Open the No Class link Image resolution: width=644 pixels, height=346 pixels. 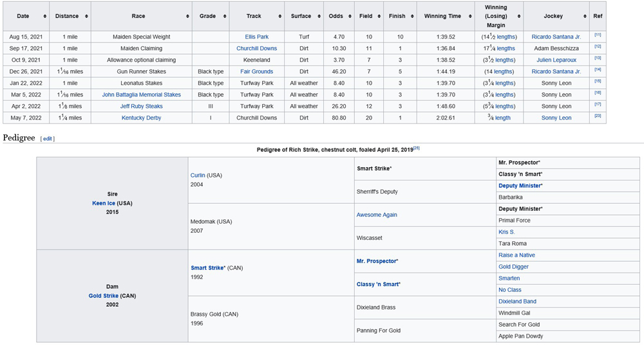(509, 290)
